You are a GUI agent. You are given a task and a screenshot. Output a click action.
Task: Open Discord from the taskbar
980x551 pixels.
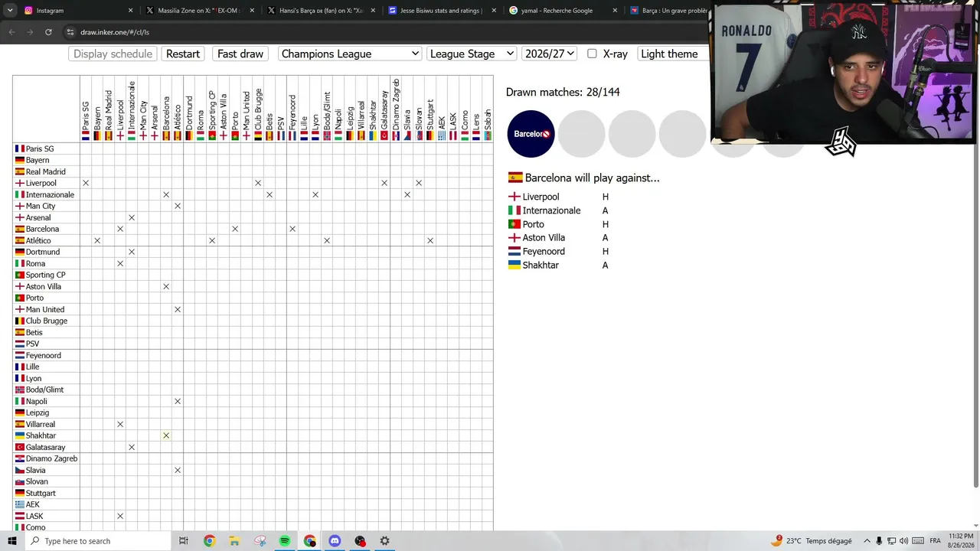pyautogui.click(x=335, y=541)
